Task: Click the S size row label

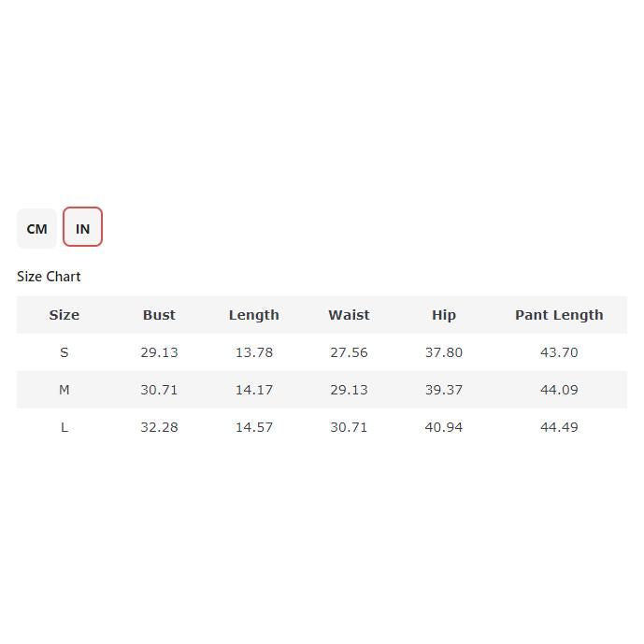Action: (64, 352)
